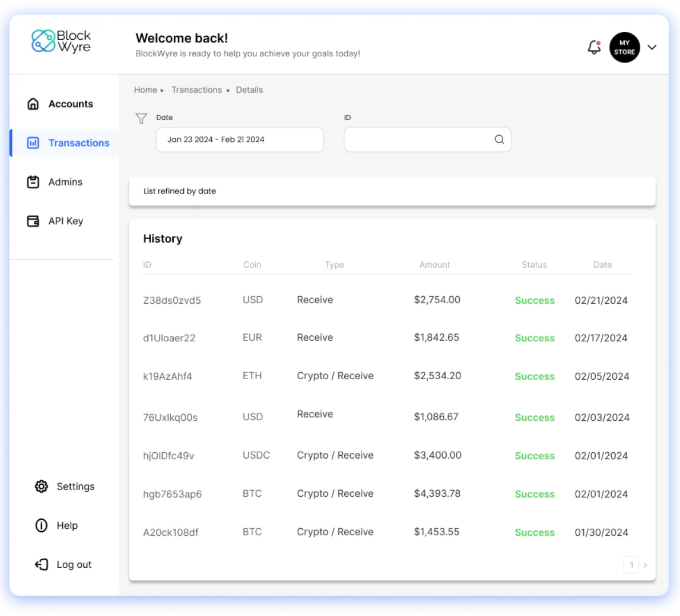
Task: Click the API Key wallet icon
Action: point(33,221)
